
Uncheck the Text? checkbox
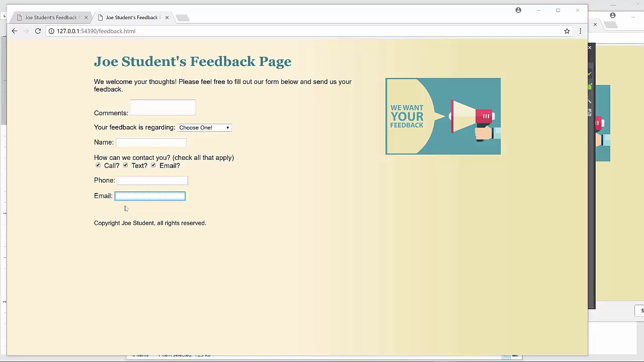[125, 165]
